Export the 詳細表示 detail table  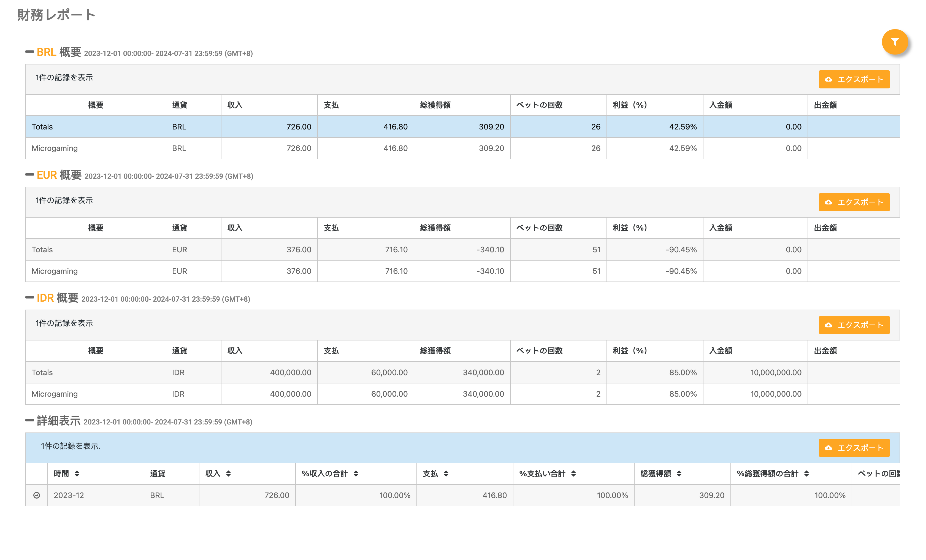click(x=854, y=448)
